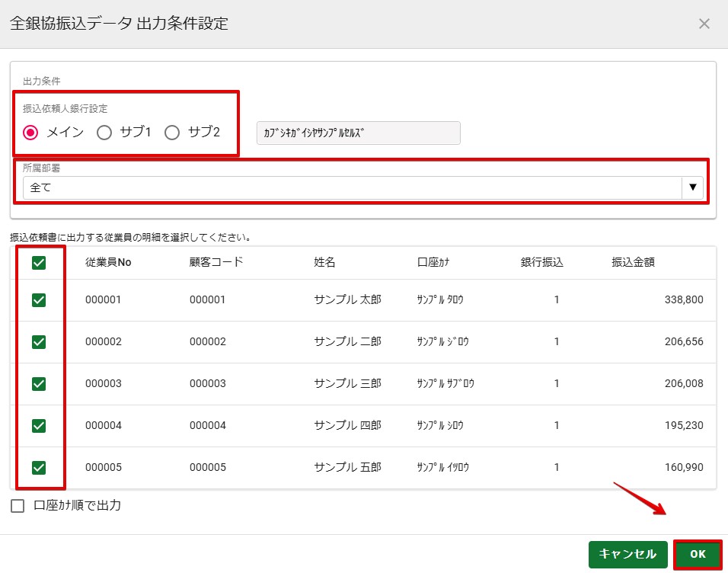Toggle the select-all header checkbox
The height and width of the screenshot is (573, 728).
[39, 263]
